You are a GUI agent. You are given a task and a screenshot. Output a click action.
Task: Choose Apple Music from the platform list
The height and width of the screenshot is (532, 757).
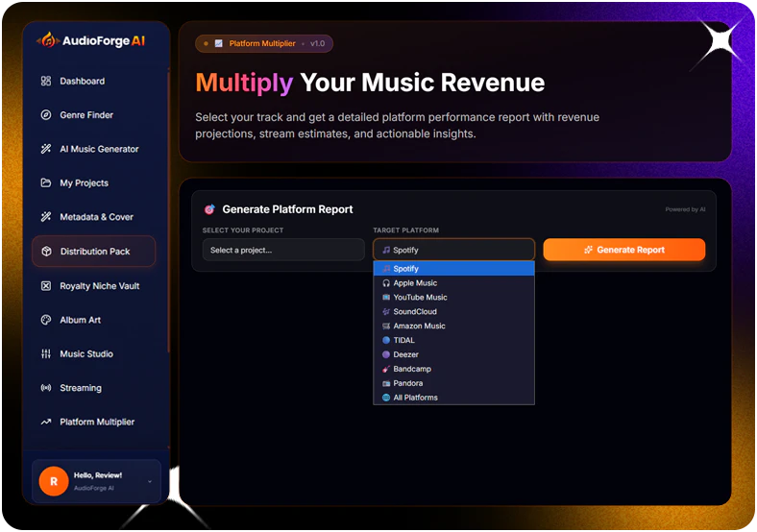453,283
